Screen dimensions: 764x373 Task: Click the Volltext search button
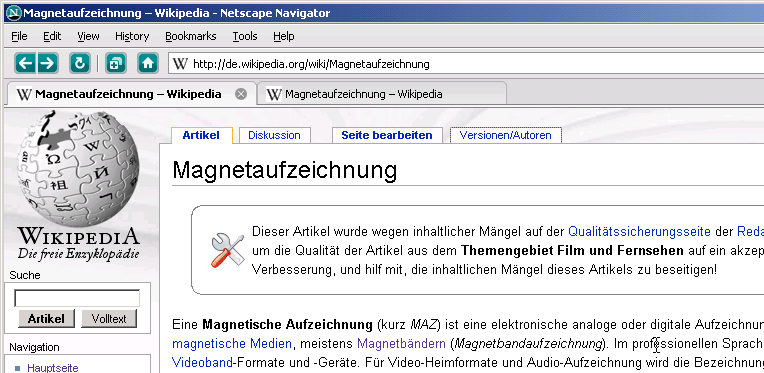[x=109, y=319]
